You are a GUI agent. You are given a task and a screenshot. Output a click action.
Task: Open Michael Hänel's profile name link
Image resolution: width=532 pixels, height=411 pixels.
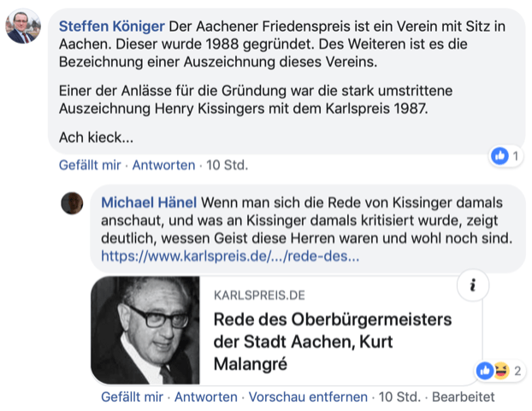(149, 203)
